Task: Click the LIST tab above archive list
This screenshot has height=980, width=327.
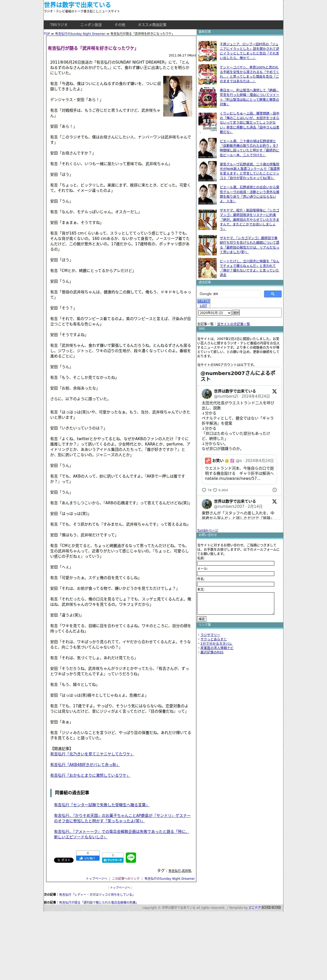Action: pos(204,306)
